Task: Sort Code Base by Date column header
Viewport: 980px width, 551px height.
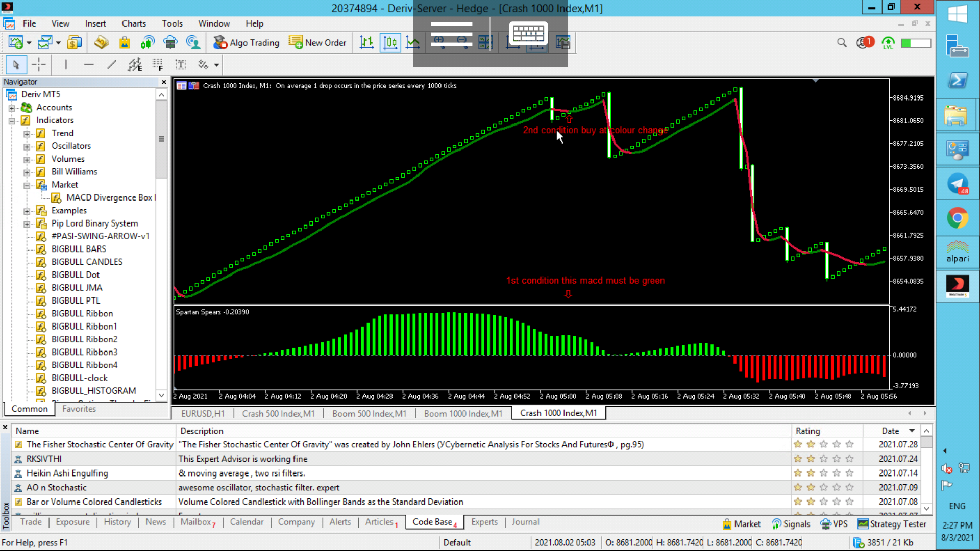Action: (891, 431)
